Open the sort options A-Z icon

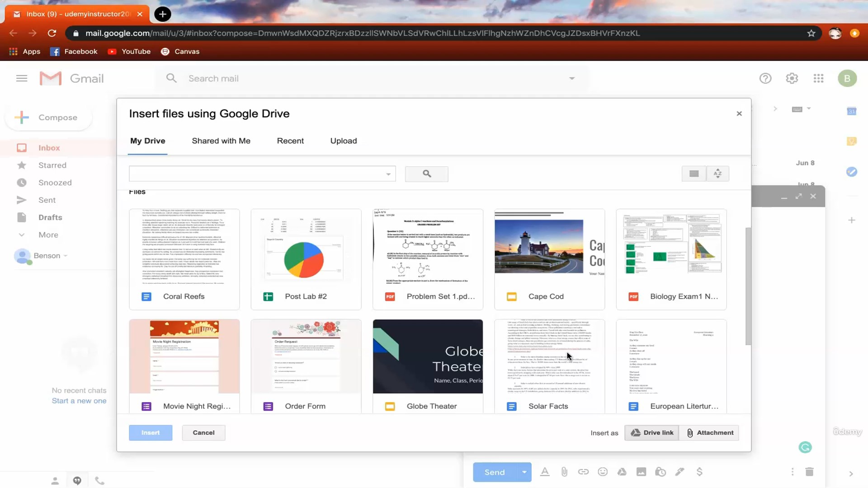[717, 174]
